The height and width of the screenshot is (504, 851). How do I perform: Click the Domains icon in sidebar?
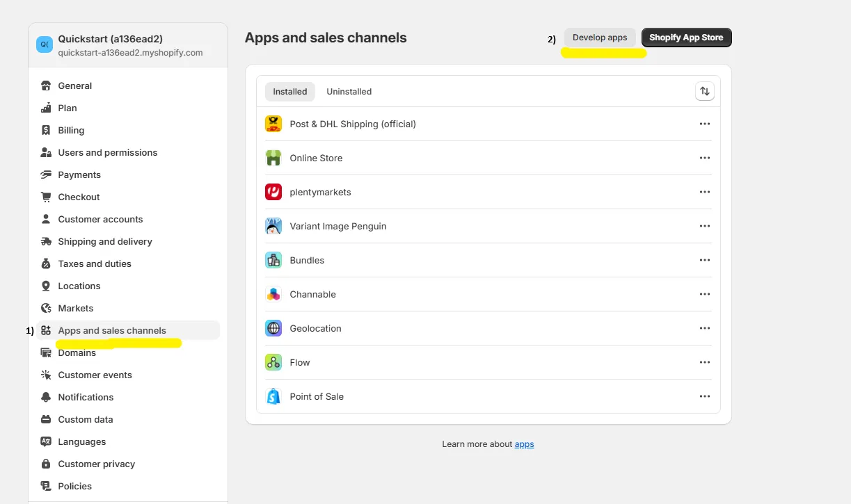point(46,352)
